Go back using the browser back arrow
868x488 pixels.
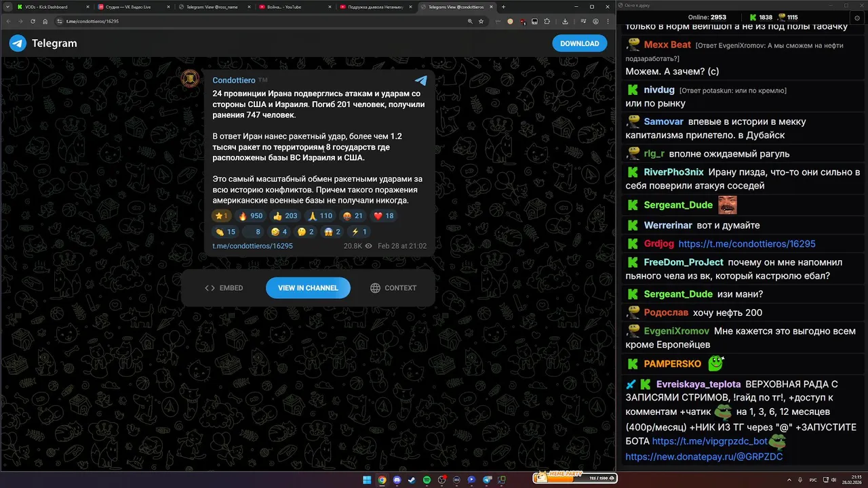coord(9,21)
